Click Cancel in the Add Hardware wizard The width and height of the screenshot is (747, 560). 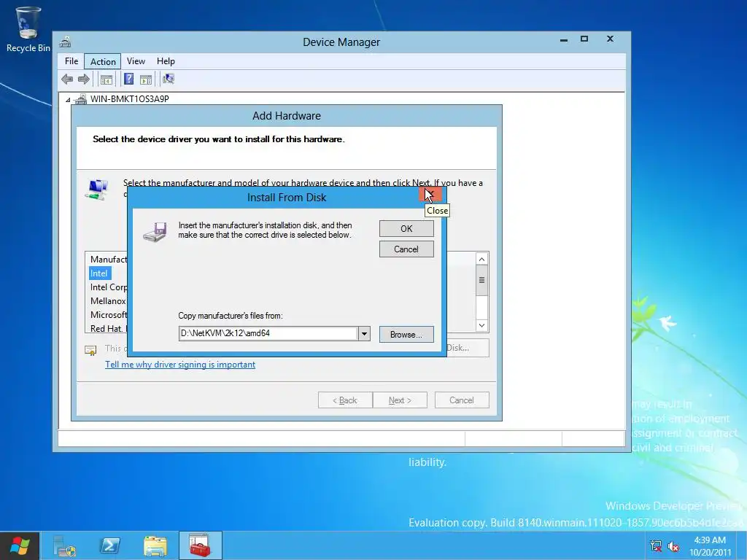[462, 400]
